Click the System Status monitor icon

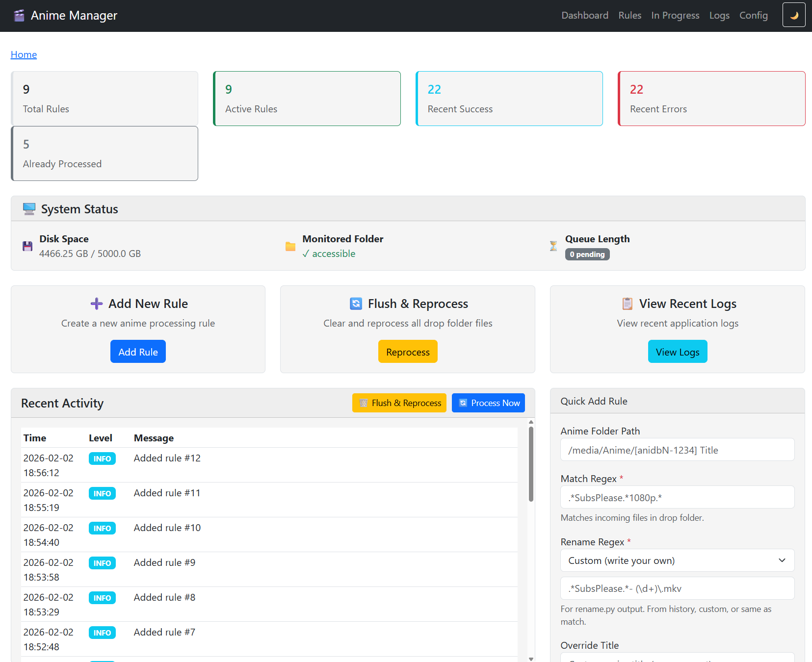click(29, 209)
